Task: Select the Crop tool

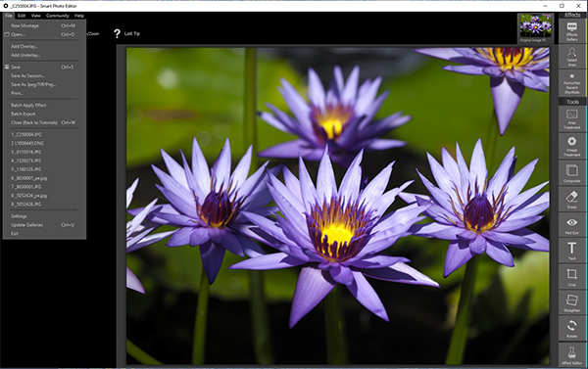Action: (572, 276)
